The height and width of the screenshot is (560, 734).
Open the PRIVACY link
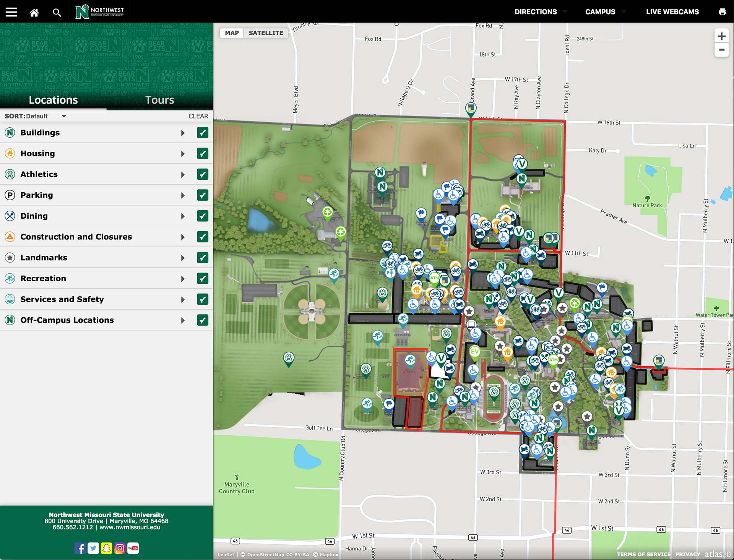(688, 554)
